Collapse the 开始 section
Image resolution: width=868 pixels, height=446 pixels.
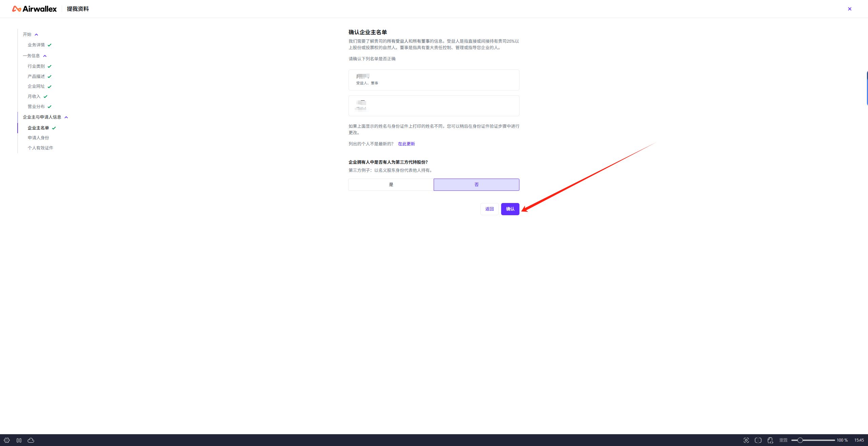click(36, 35)
